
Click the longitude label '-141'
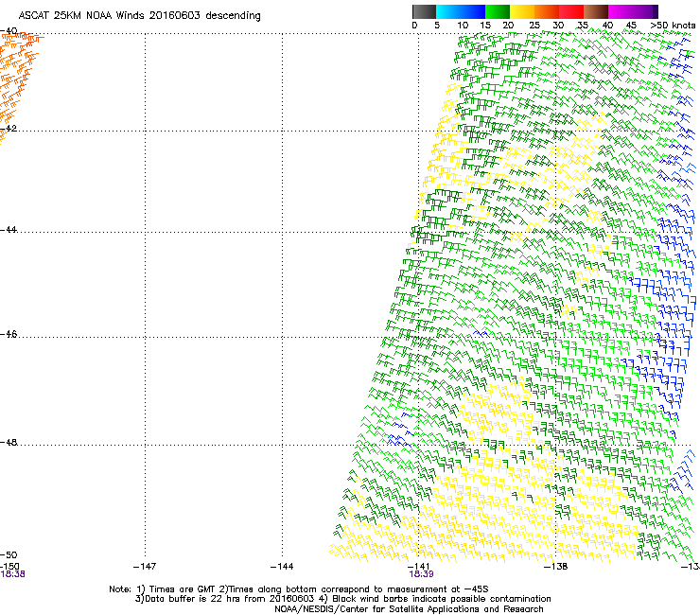(x=419, y=567)
